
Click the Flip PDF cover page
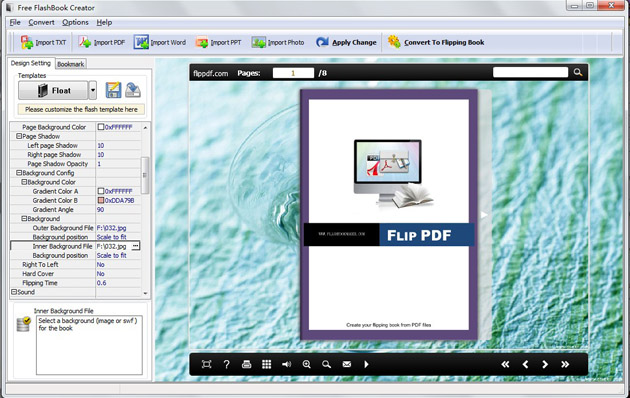tap(389, 214)
